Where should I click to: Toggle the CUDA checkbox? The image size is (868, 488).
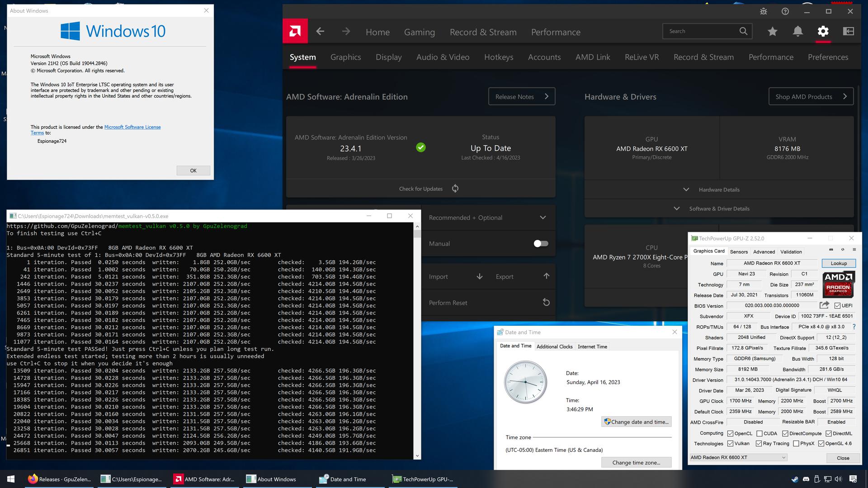(x=759, y=433)
